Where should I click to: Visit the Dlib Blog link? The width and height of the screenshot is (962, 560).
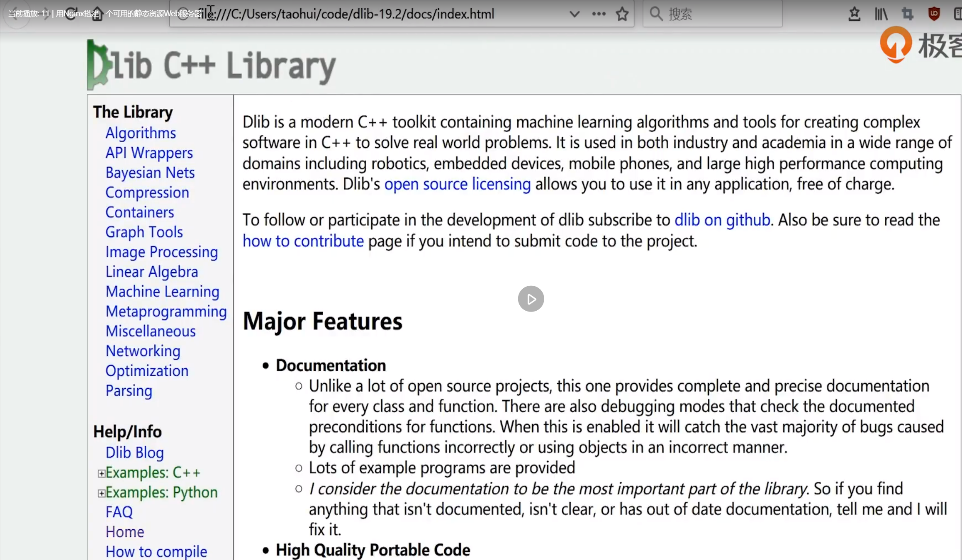135,453
